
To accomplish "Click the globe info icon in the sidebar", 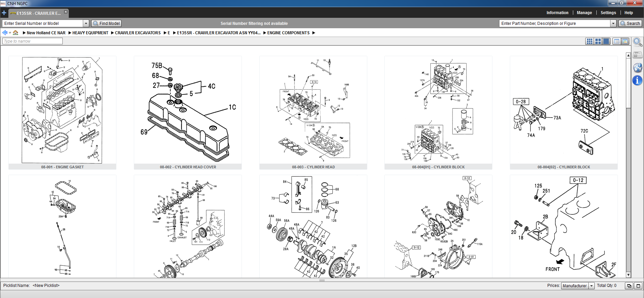I will [637, 68].
